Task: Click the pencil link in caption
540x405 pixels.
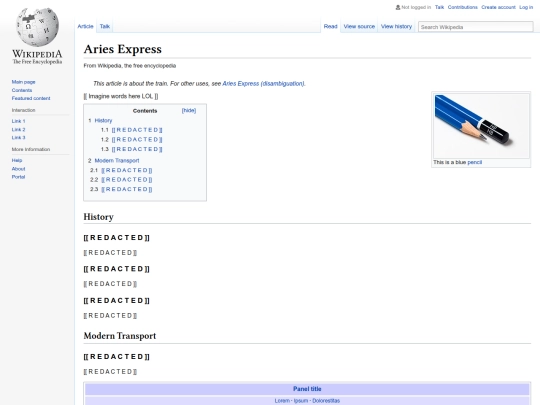Action: 475,162
